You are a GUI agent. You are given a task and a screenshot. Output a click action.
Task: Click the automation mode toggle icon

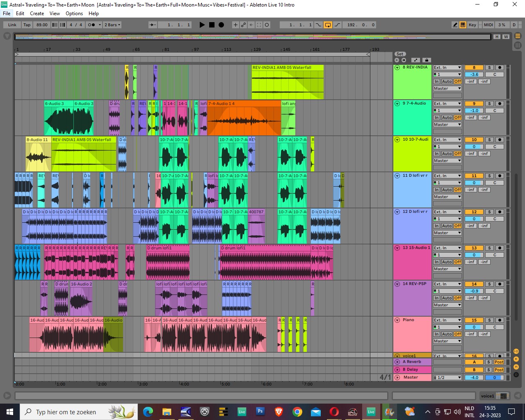tap(415, 60)
